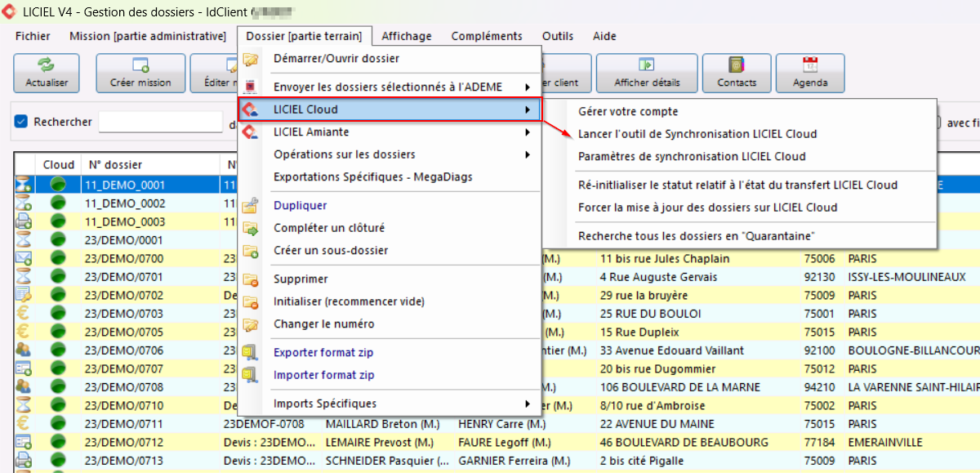Viewport: 980px width, 473px height.
Task: Expand the Imports Spécifiques submenu
Action: click(390, 404)
